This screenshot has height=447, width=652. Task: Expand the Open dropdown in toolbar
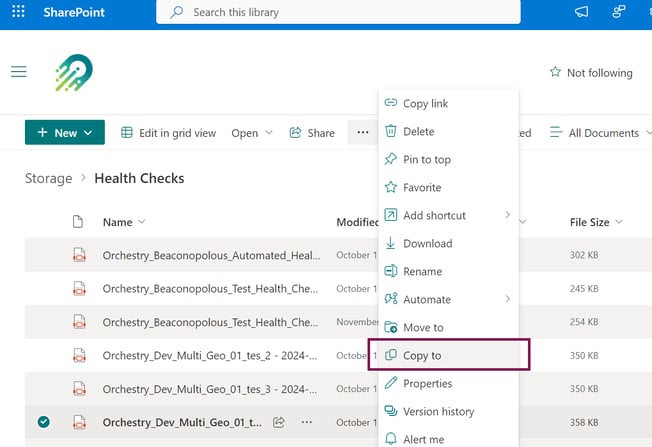point(251,133)
